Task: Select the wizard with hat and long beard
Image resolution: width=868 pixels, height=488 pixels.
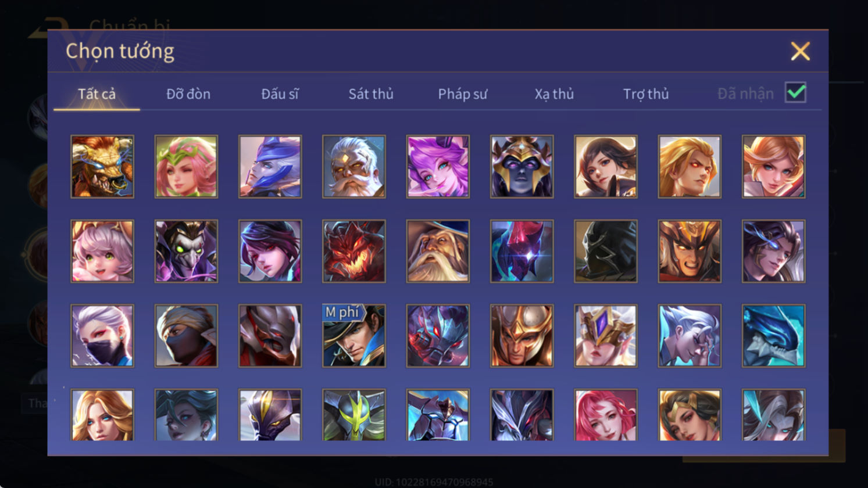Action: pyautogui.click(x=438, y=251)
